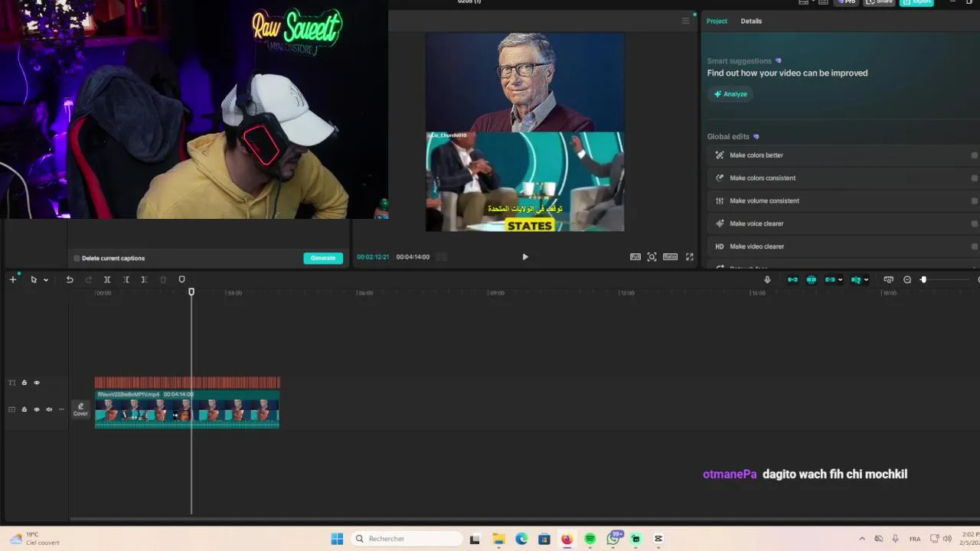Switch to the Project tab
This screenshot has height=551, width=980.
point(717,21)
